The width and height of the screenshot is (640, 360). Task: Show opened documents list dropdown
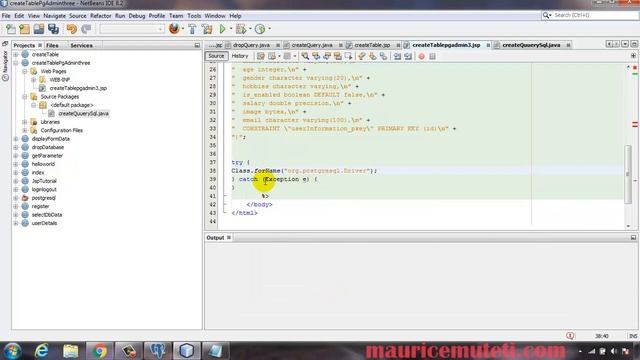point(625,44)
